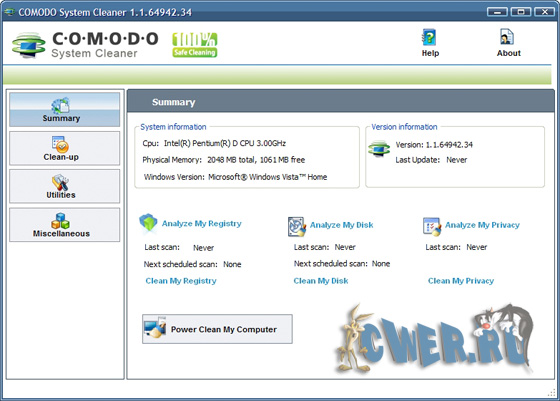Click the COMODO version info icon
The height and width of the screenshot is (401, 560).
click(379, 149)
